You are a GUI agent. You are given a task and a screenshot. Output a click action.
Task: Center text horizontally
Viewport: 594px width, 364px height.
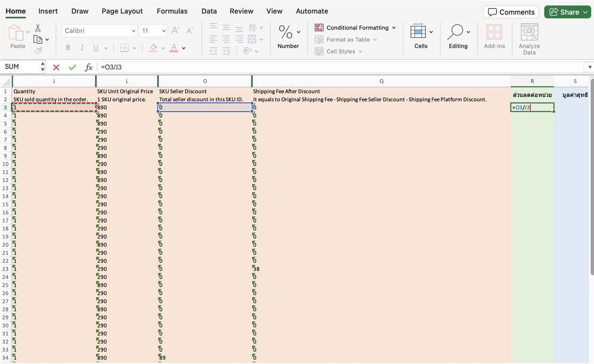pos(226,39)
